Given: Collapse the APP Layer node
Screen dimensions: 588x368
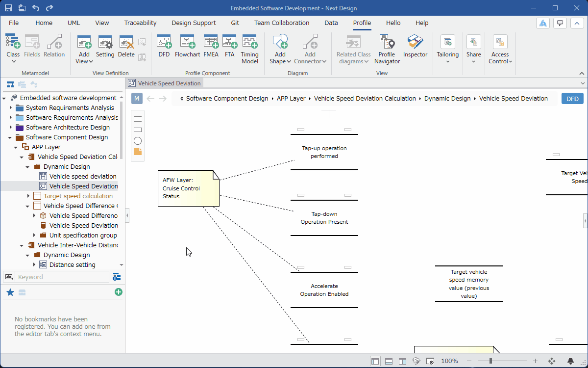Looking at the screenshot, I should click(16, 147).
